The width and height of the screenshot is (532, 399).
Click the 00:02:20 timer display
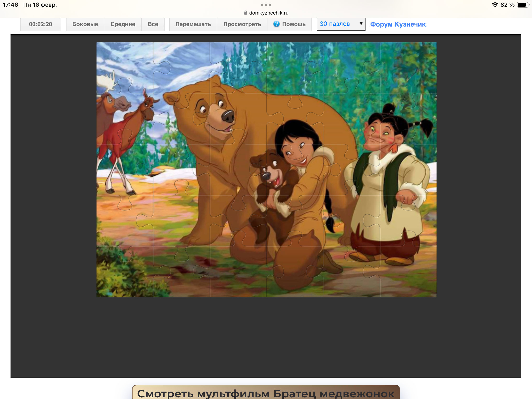40,24
